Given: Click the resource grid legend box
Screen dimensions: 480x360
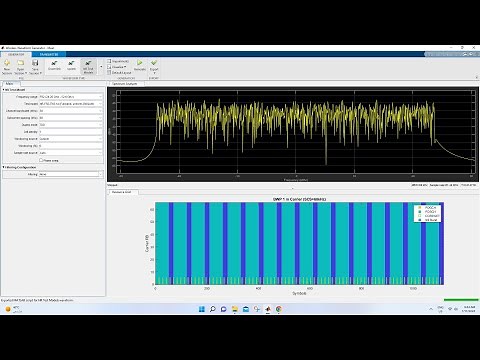Looking at the screenshot, I should click(x=427, y=214).
